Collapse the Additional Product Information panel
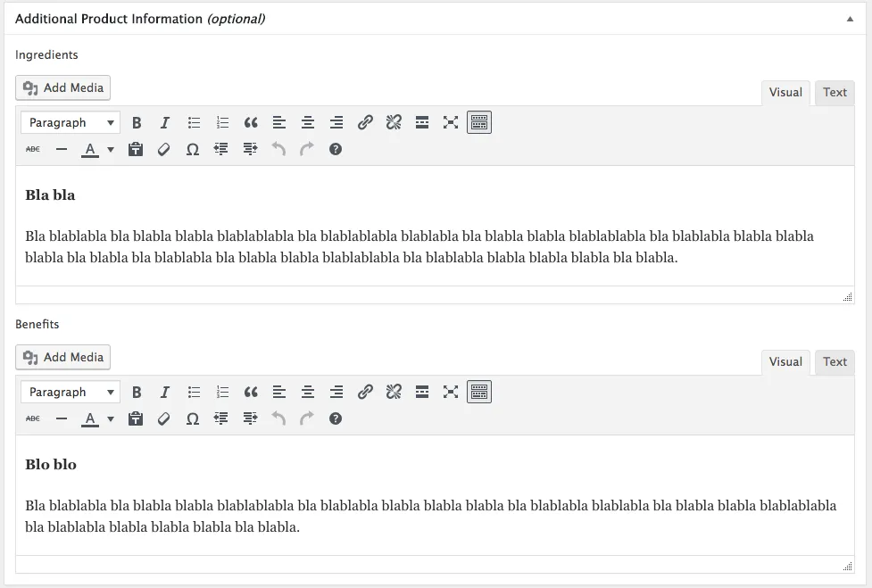The width and height of the screenshot is (872, 588). (850, 19)
